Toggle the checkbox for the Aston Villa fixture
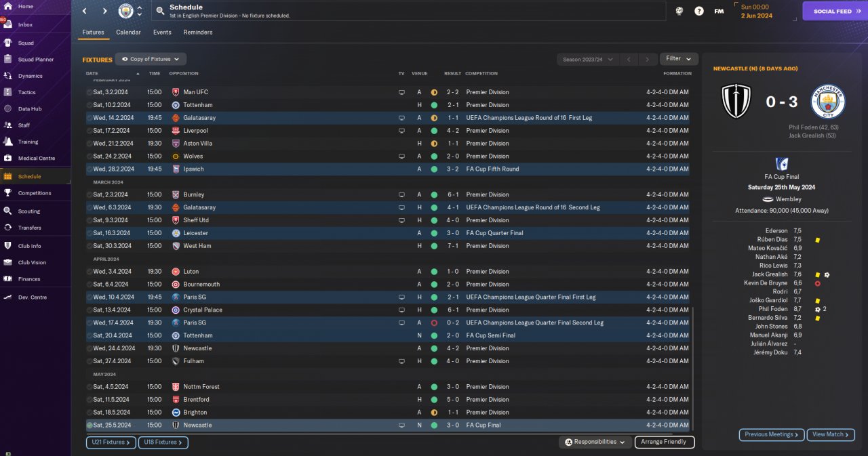Screen dimensions: 868x456 [x=90, y=144]
